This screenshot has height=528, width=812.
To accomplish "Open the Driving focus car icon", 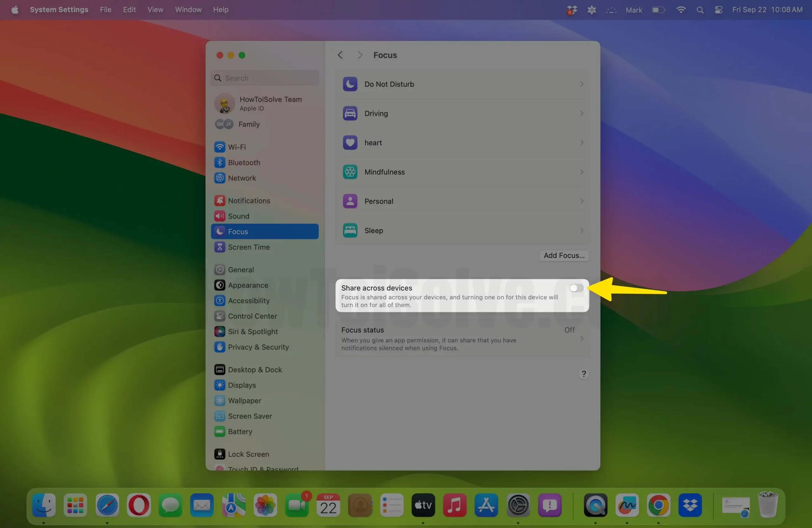I will click(x=350, y=113).
